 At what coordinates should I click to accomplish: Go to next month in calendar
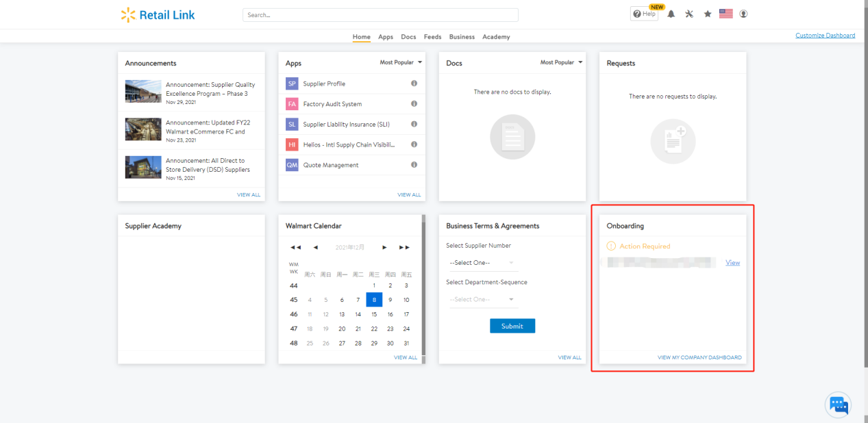pyautogui.click(x=385, y=247)
